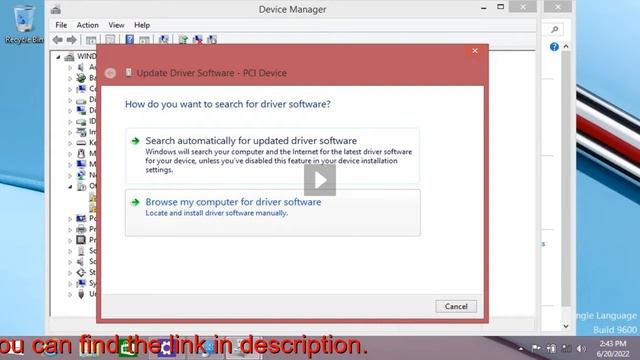Expand the Universal Serial Bus category arrow
This screenshot has width=640, height=360.
tap(70, 294)
